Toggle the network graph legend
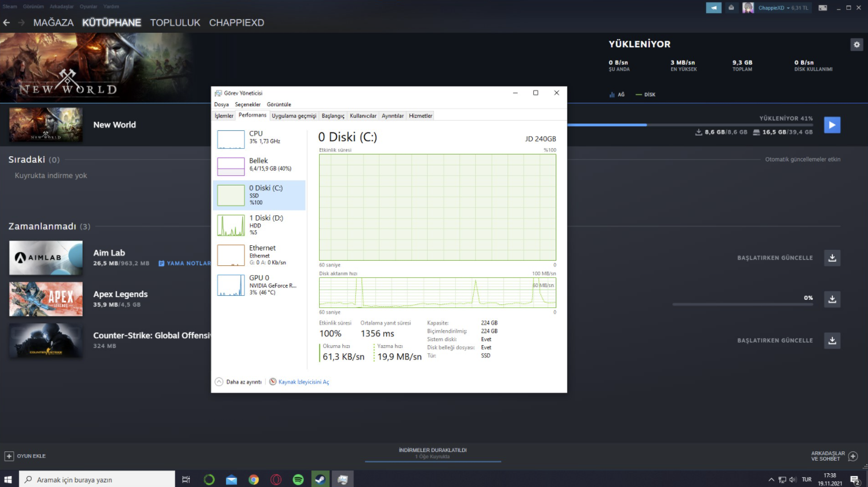The height and width of the screenshot is (487, 868). click(617, 95)
